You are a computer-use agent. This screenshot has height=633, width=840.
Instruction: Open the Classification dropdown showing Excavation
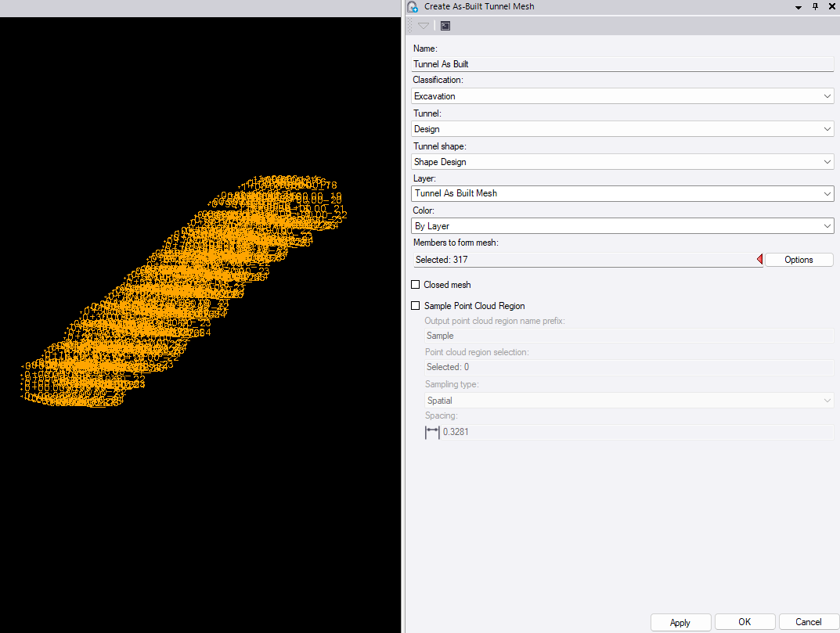coord(622,96)
